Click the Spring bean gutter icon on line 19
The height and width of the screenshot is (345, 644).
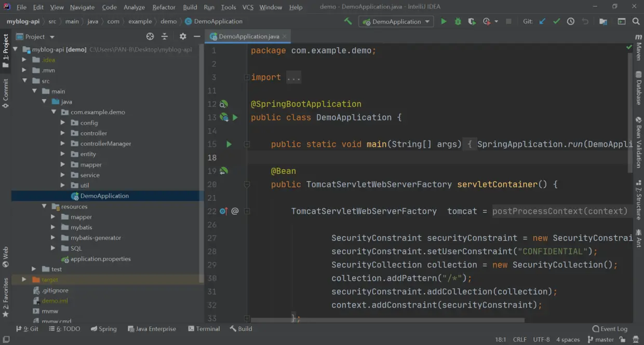[x=224, y=171]
